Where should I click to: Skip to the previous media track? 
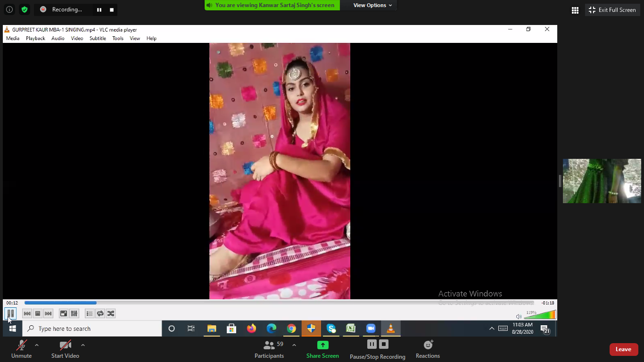tap(27, 313)
